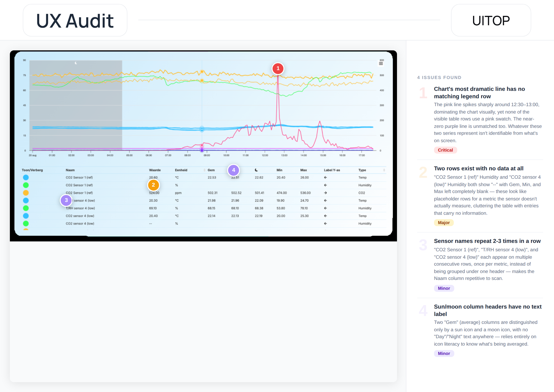Toggle visibility of CO2 Sensor 1 (ref) Temp series
The image size is (554, 392).
pyautogui.click(x=26, y=177)
